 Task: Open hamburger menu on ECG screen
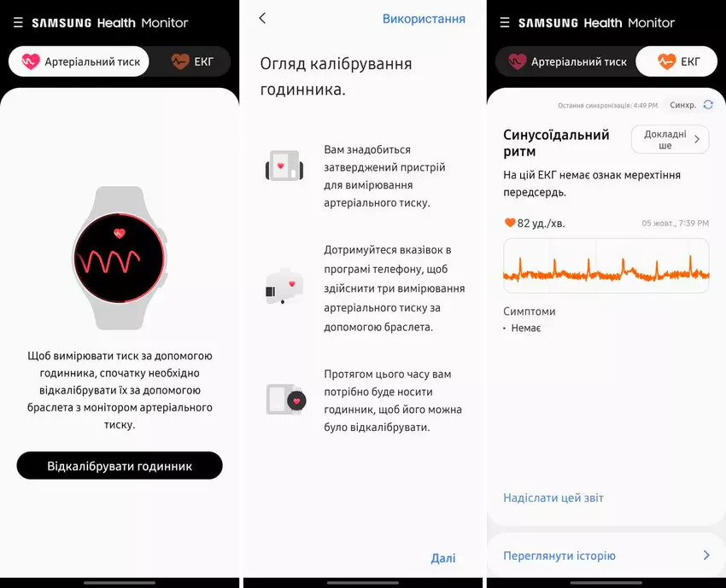click(505, 23)
